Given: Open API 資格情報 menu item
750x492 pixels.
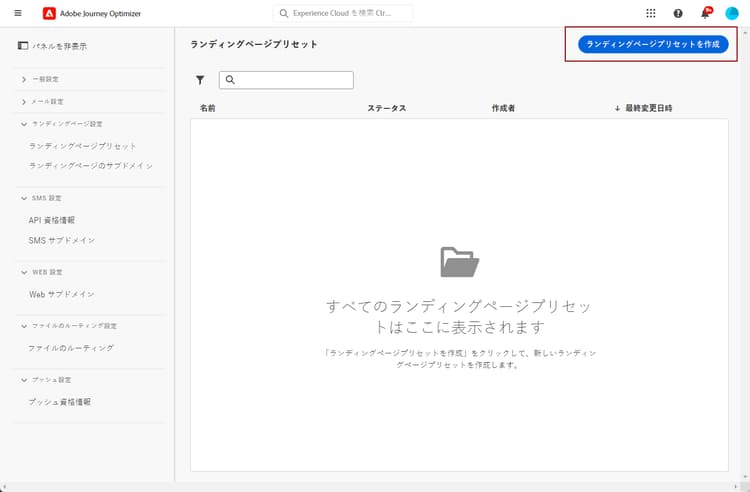Looking at the screenshot, I should 52,220.
